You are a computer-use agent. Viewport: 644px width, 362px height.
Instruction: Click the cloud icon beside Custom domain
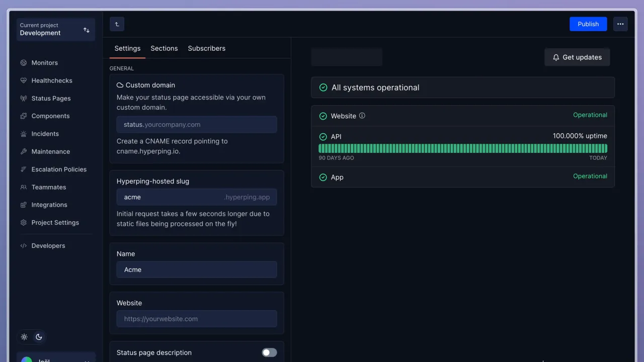pos(120,85)
